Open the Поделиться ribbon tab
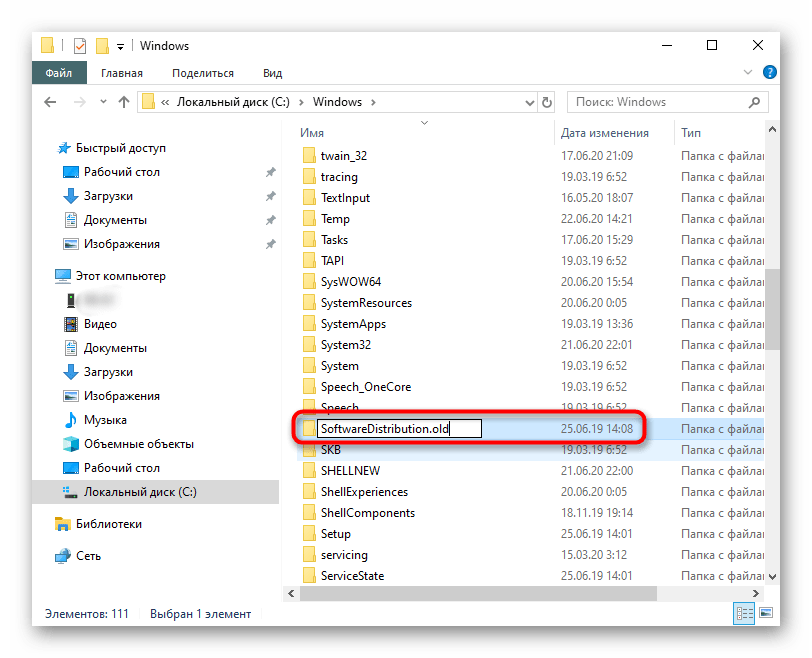 [x=202, y=73]
